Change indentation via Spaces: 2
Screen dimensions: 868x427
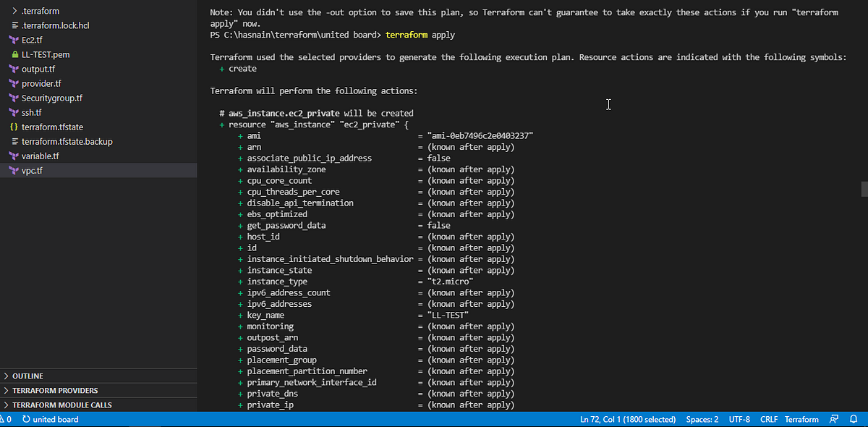702,419
